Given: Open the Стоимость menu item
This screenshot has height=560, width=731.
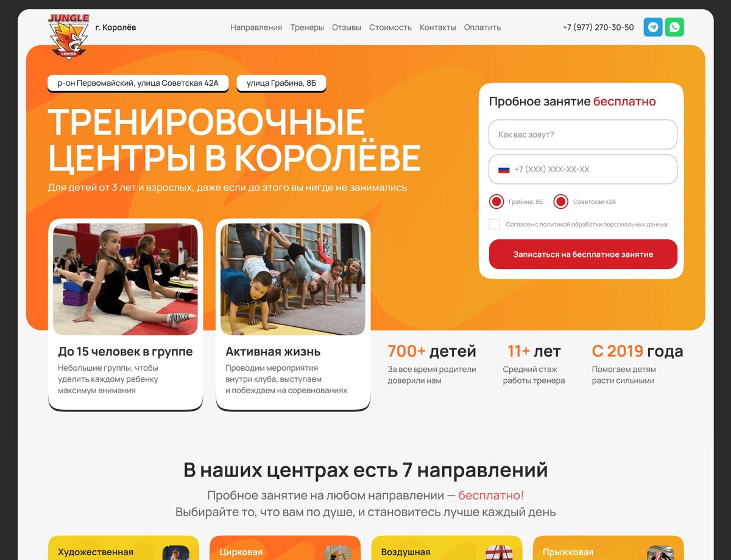Looking at the screenshot, I should pyautogui.click(x=390, y=27).
